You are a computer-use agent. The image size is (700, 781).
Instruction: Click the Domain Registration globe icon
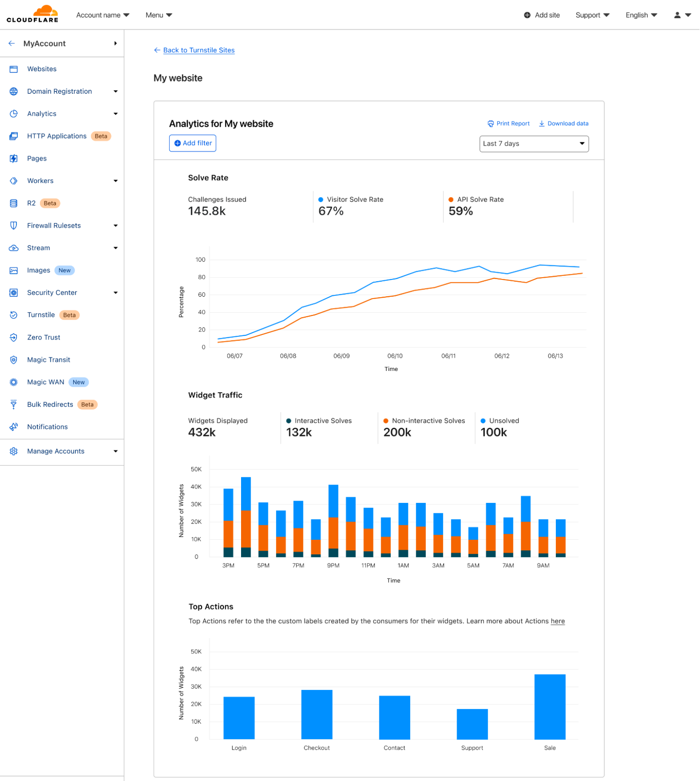click(14, 91)
